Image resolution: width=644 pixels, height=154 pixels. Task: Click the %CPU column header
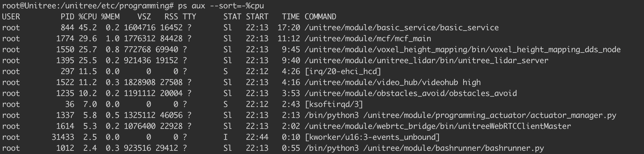click(88, 17)
